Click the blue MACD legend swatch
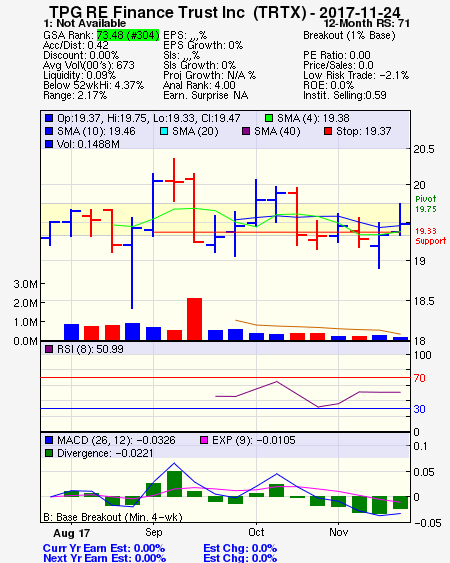The width and height of the screenshot is (450, 563). pyautogui.click(x=49, y=440)
